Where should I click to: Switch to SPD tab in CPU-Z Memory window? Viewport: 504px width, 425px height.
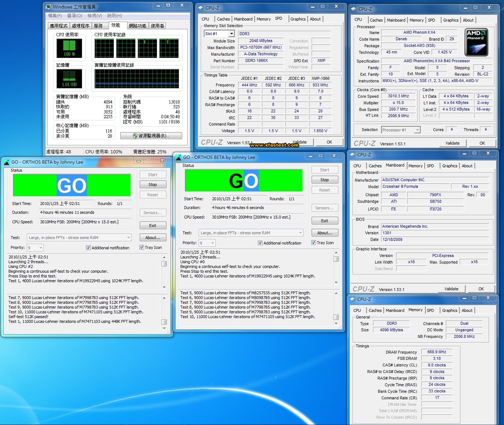point(430,310)
